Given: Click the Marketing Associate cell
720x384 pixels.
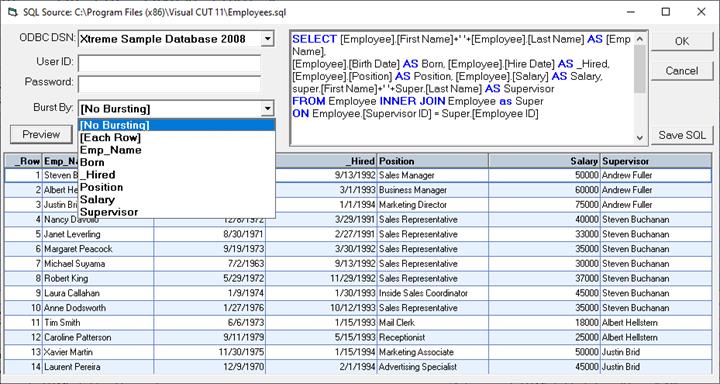Looking at the screenshot, I should pos(433,352).
